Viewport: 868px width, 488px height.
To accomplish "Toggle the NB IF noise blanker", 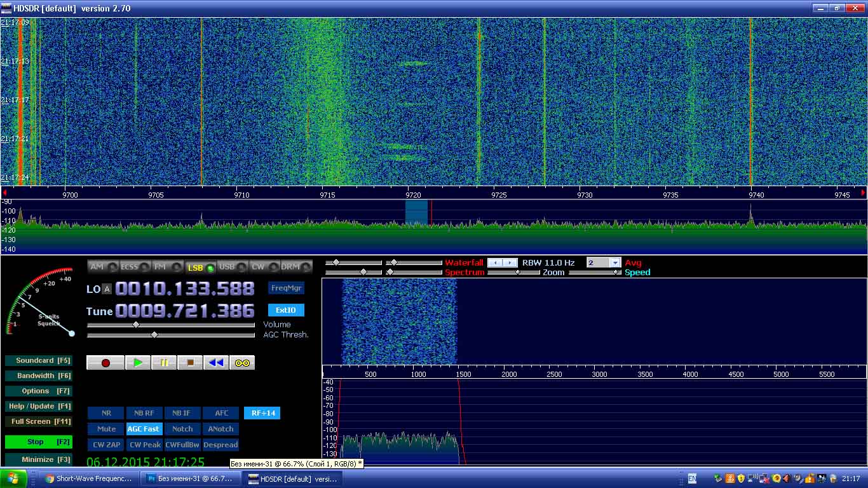I will pyautogui.click(x=182, y=413).
